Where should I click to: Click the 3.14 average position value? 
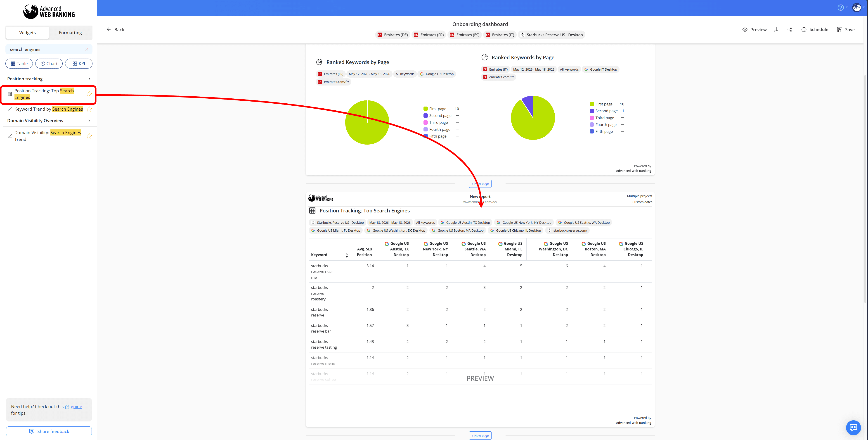coord(370,266)
